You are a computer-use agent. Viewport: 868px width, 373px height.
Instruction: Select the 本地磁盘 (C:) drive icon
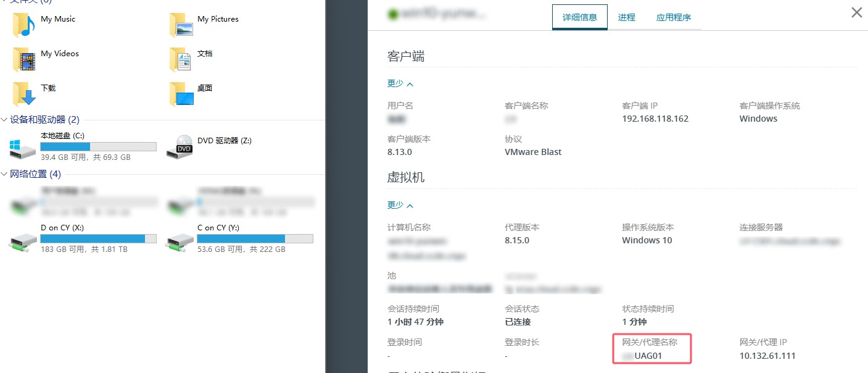tap(23, 148)
